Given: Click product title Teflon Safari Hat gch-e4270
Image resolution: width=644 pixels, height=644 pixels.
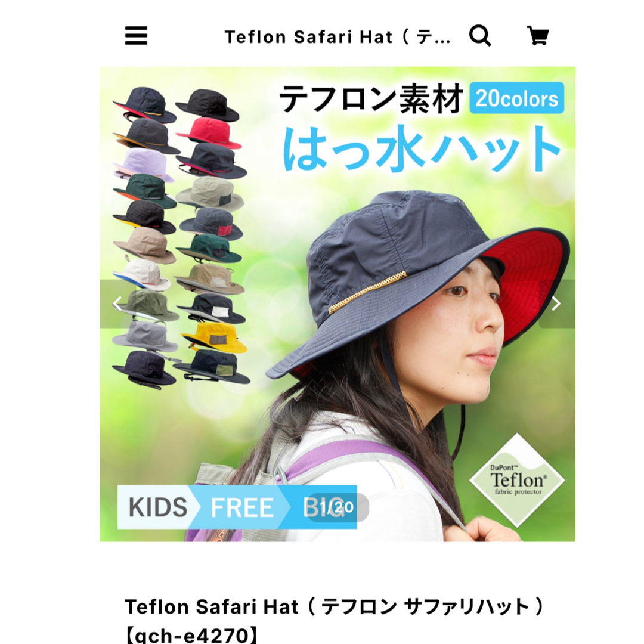Looking at the screenshot, I should click(x=335, y=620).
